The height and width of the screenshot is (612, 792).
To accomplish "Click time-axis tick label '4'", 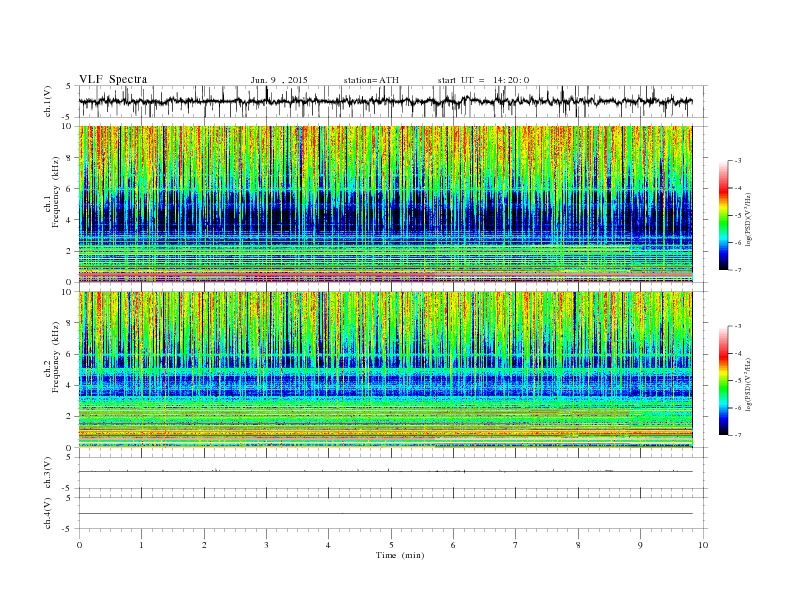I will pos(328,545).
